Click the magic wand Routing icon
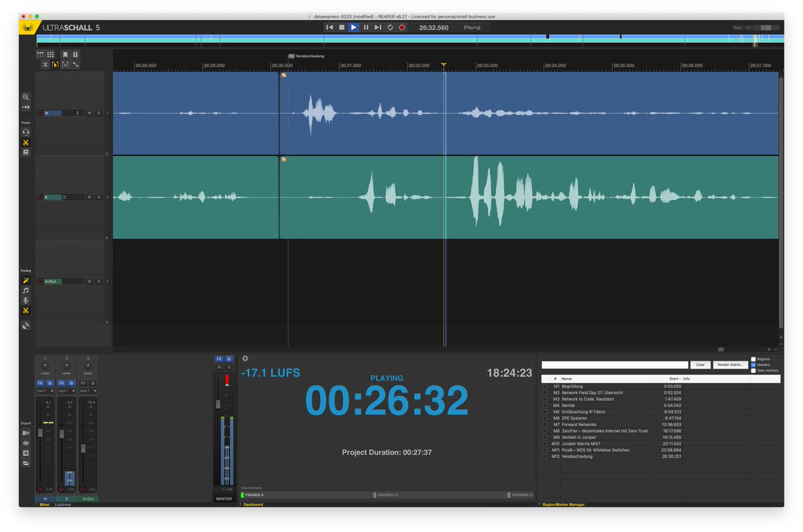Image resolution: width=803 pixels, height=532 pixels. click(25, 280)
